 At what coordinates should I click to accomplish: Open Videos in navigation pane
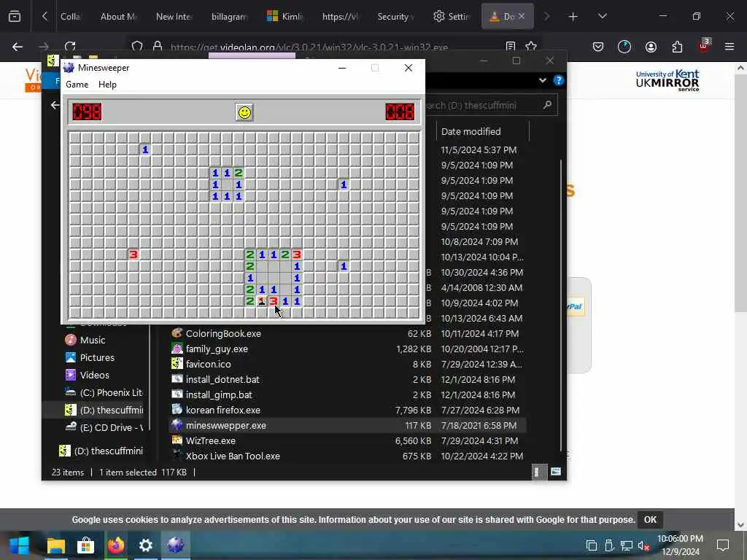[x=94, y=376]
